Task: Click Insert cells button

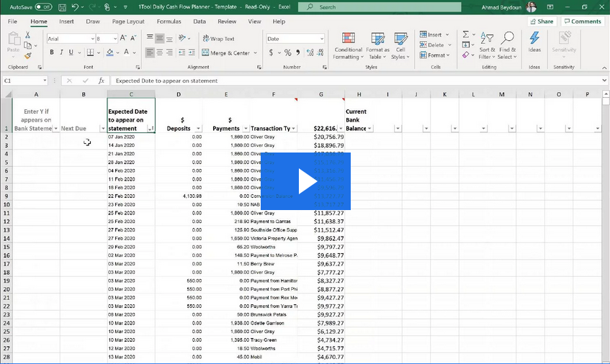Action: point(431,35)
